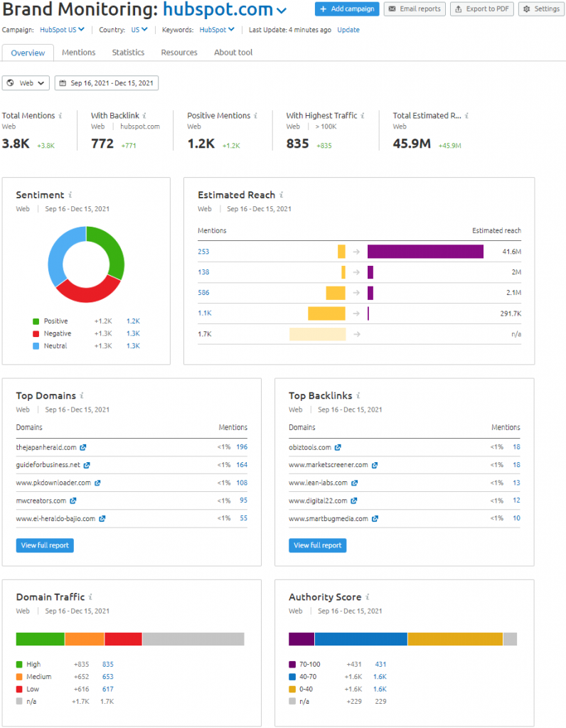Click blue 40-70 segment of Authority Score bar
This screenshot has height=728, width=566.
click(x=361, y=639)
